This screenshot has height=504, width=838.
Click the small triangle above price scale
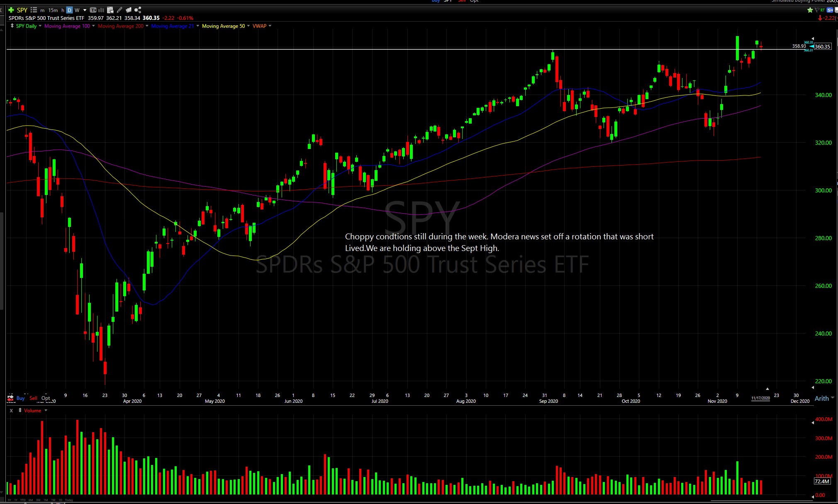(x=813, y=39)
